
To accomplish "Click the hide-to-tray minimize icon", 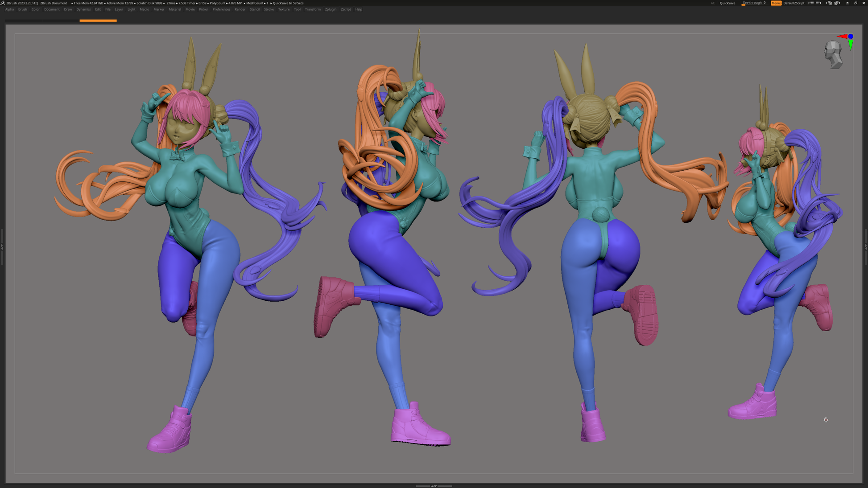I will click(847, 3).
